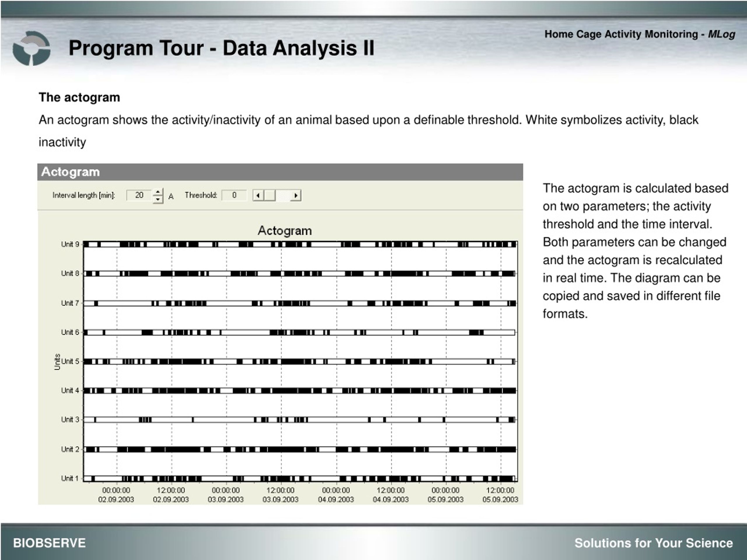
Task: Click threshold scrollbar left arrow
Action: point(258,195)
